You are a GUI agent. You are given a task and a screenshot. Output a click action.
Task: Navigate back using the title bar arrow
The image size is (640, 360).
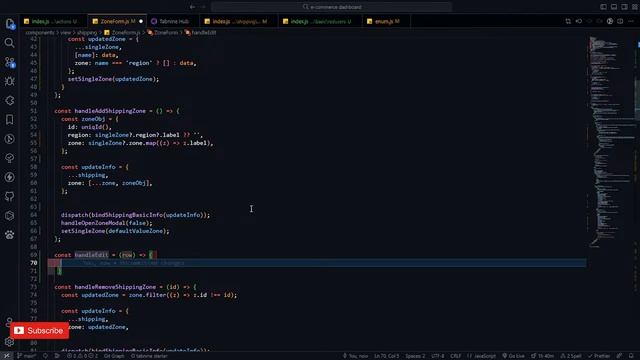tap(192, 7)
